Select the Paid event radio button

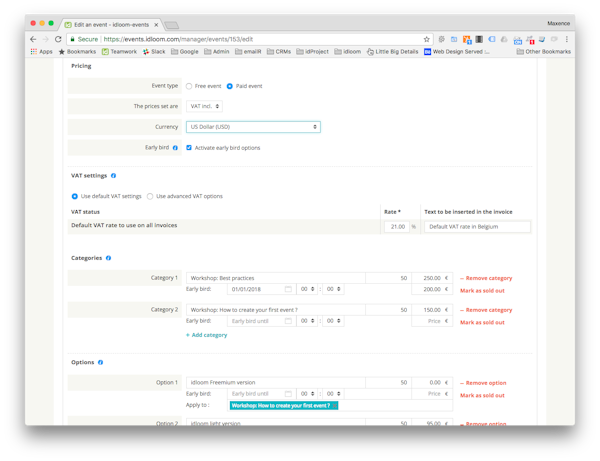click(x=230, y=86)
